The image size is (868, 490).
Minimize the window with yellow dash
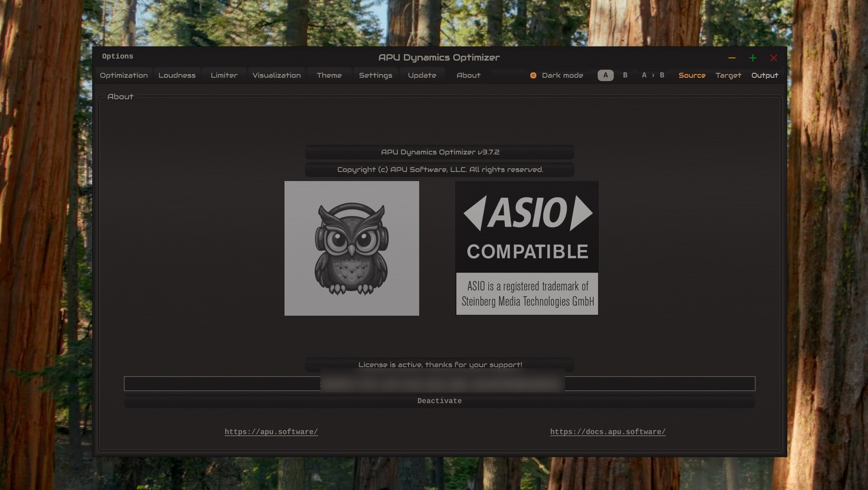(x=732, y=58)
